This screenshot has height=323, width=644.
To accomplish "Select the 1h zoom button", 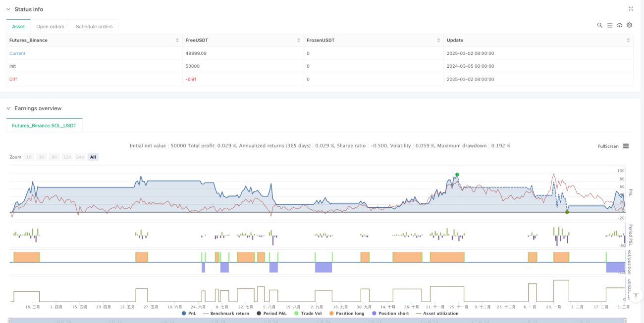I will 29,157.
